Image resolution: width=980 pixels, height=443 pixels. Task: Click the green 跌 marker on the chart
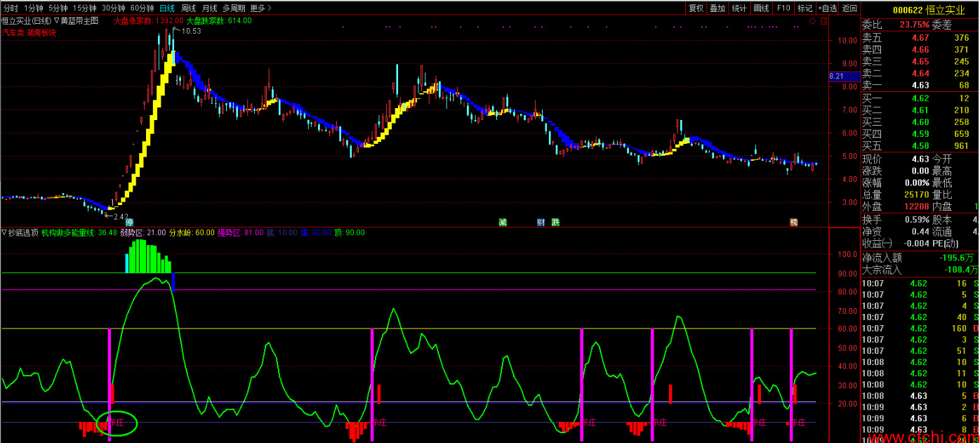point(555,223)
